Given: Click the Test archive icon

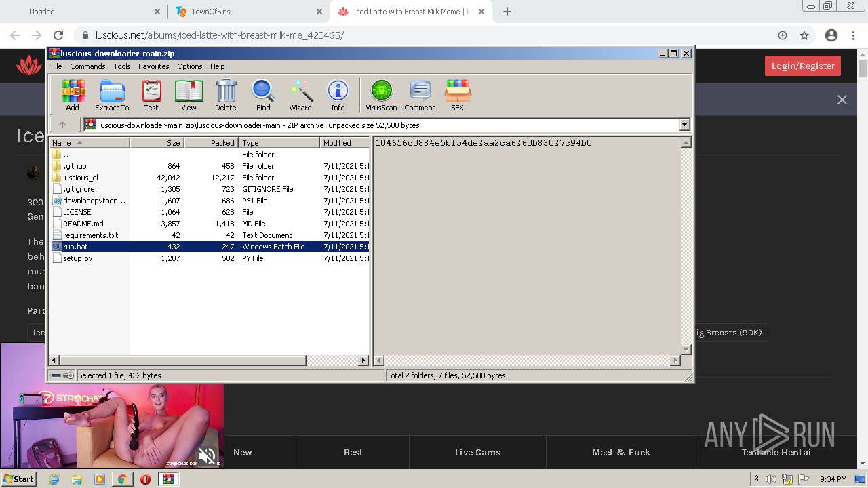Looking at the screenshot, I should click(151, 95).
